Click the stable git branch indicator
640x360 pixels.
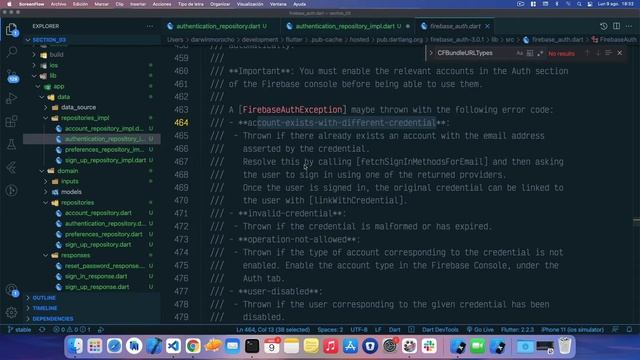coord(20,330)
